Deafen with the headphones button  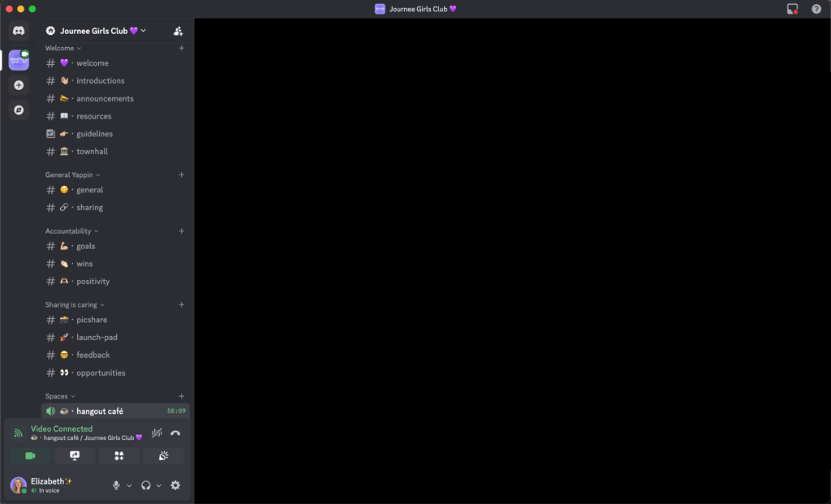click(146, 485)
